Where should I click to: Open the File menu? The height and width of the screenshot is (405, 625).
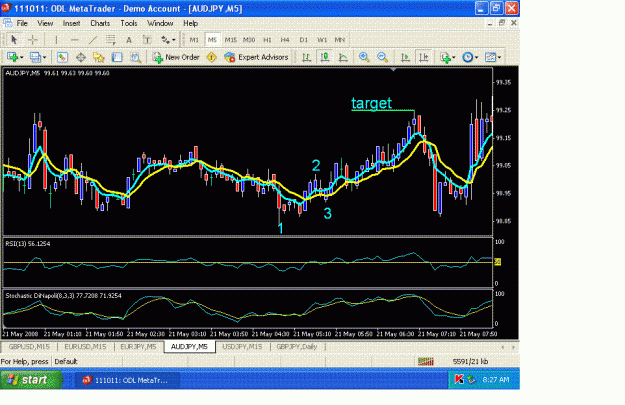tap(22, 24)
